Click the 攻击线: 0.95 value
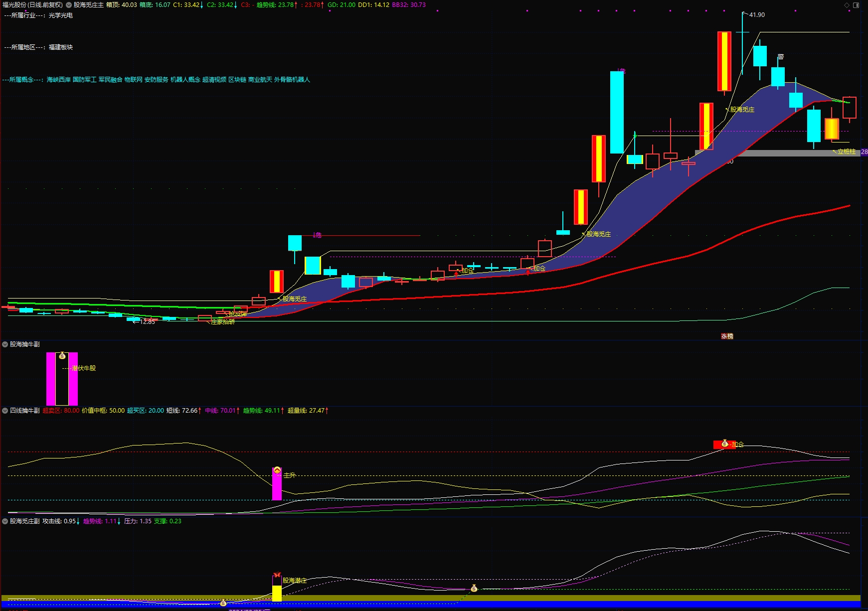This screenshot has height=611, width=868. [x=61, y=521]
